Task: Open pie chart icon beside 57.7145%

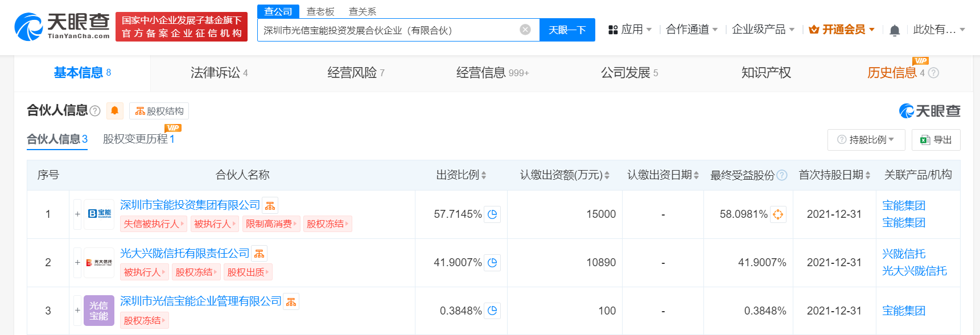Action: [492, 214]
